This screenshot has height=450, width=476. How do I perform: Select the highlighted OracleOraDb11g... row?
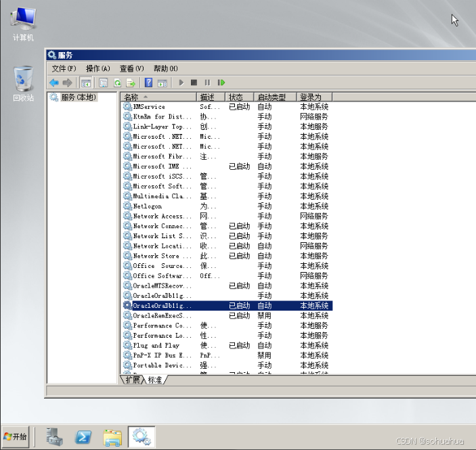228,306
